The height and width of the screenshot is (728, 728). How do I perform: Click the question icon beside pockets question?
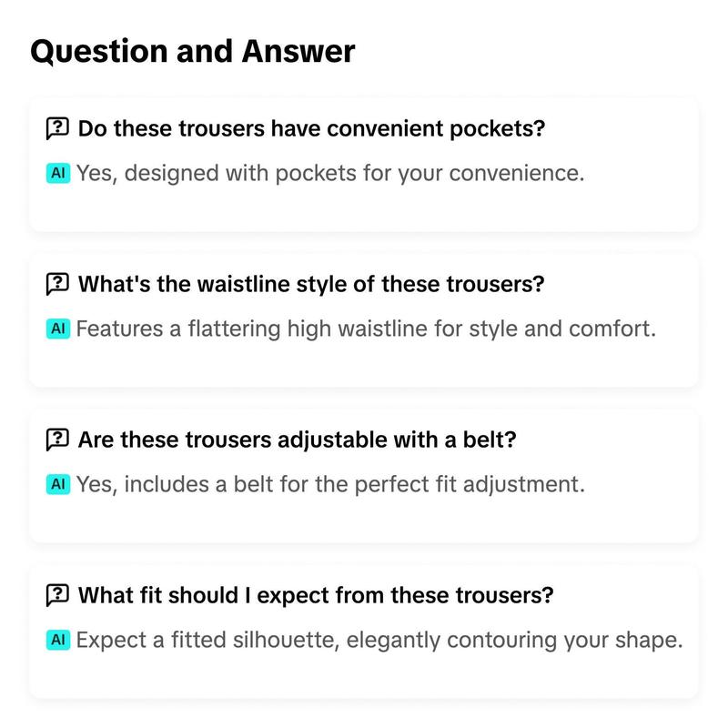57,128
